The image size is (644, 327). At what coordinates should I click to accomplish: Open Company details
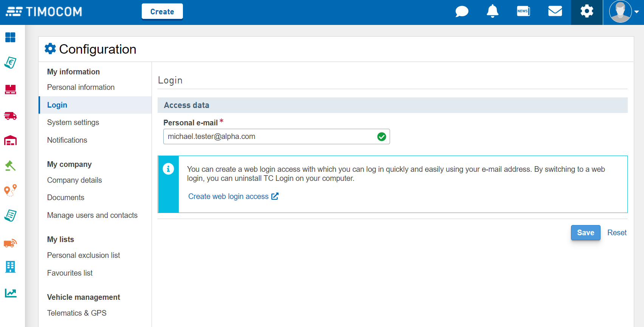tap(74, 180)
